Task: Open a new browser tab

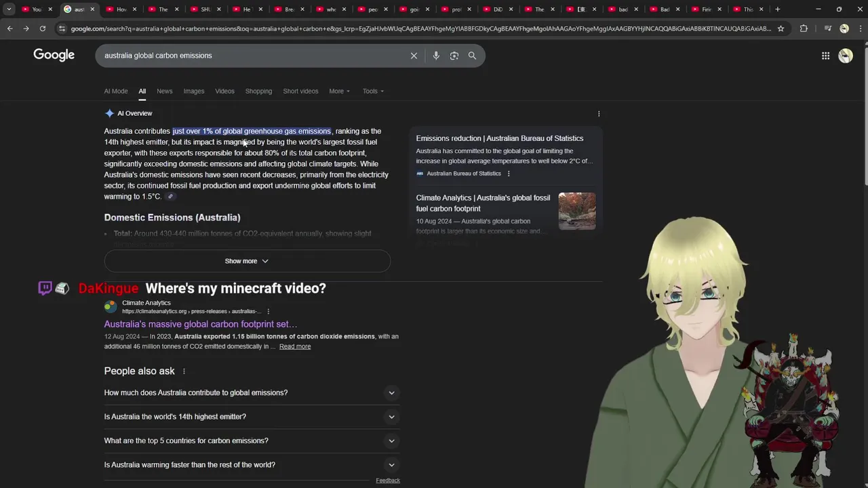Action: (777, 9)
